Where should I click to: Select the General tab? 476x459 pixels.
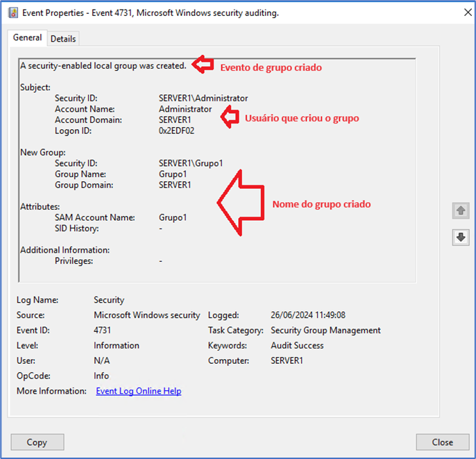(x=28, y=38)
